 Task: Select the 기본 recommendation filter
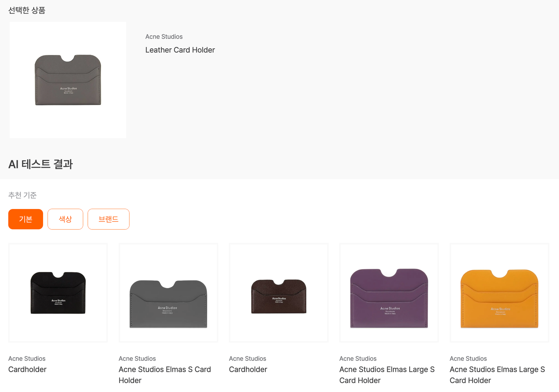[x=25, y=219]
